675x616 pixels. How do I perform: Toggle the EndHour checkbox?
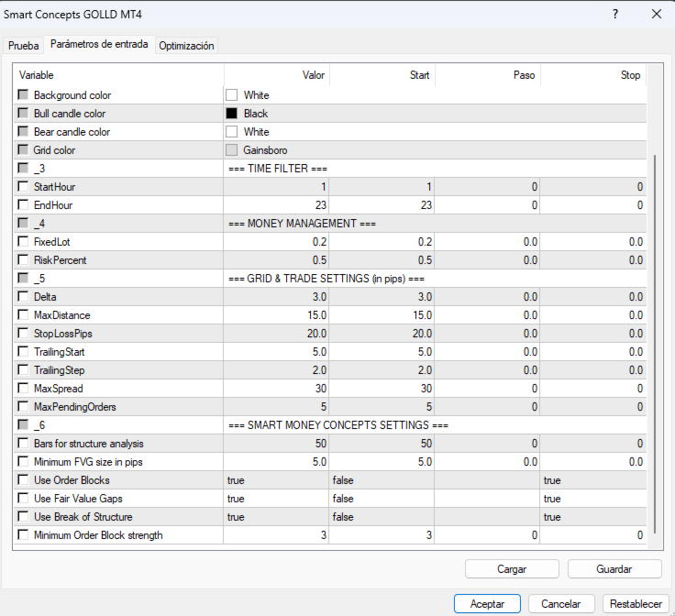[23, 204]
